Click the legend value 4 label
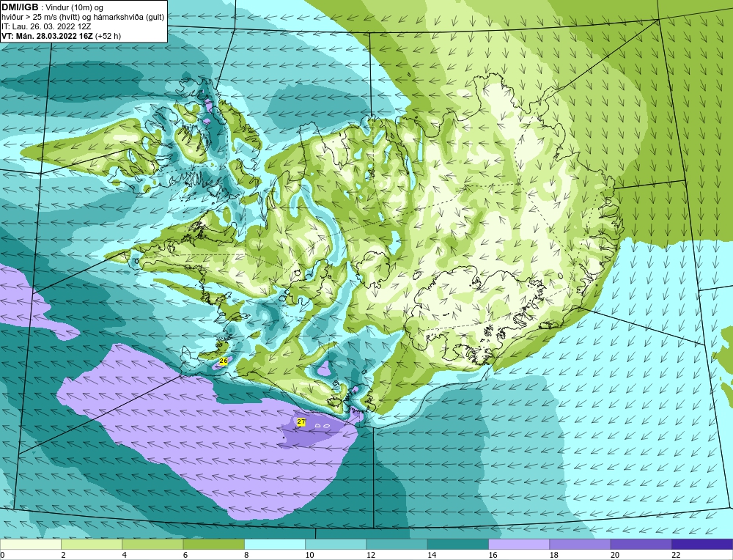 point(125,555)
